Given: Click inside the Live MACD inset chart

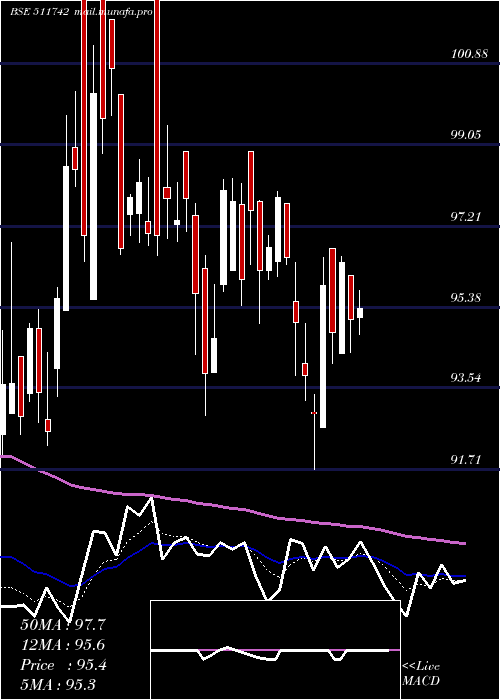Looking at the screenshot, I should [x=275, y=650].
